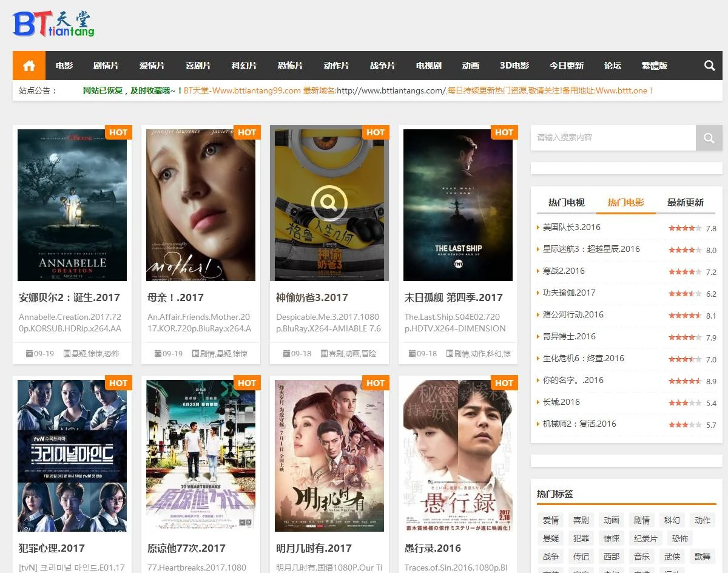The height and width of the screenshot is (573, 728).
Task: Select the 喜剧片 menu item
Action: (x=198, y=66)
